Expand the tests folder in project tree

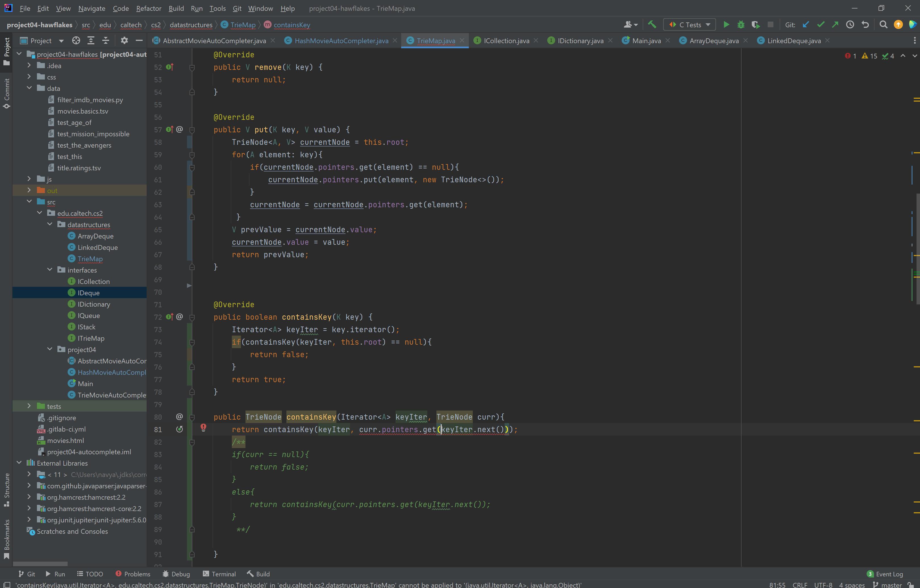tap(29, 406)
